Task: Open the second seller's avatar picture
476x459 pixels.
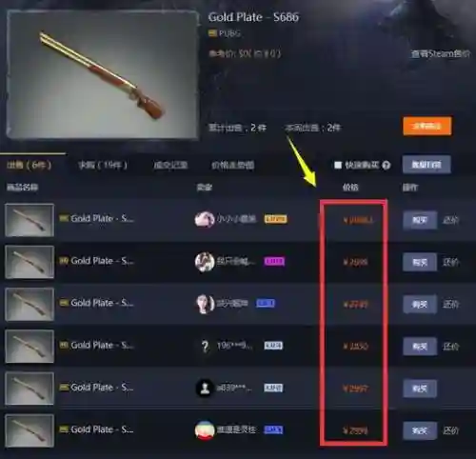Action: 205,262
